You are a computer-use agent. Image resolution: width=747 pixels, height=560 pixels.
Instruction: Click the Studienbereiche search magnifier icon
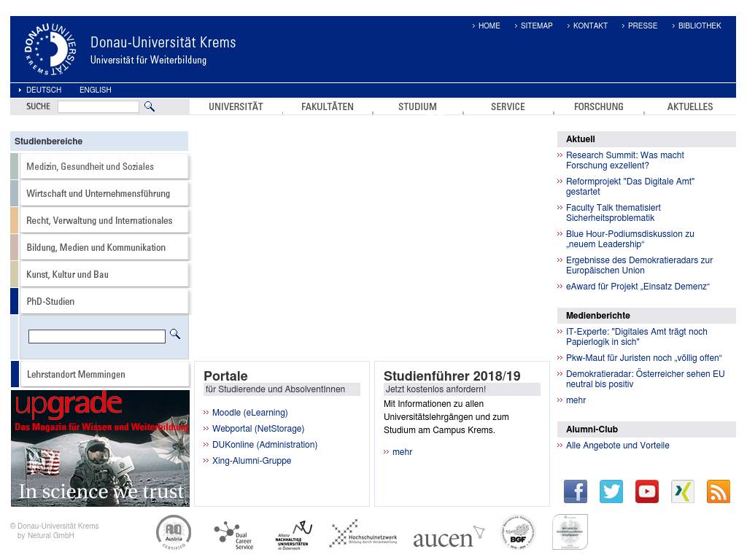(x=175, y=334)
